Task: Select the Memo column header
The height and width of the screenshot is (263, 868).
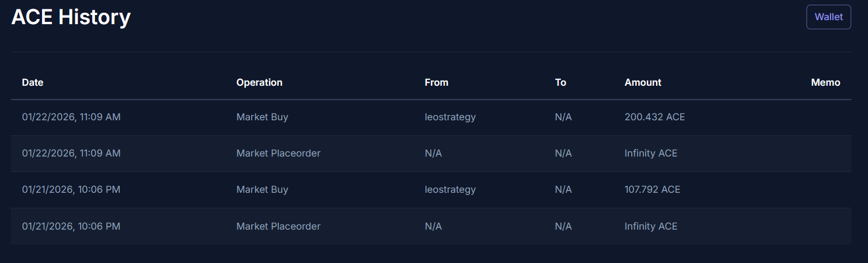Action: tap(825, 82)
